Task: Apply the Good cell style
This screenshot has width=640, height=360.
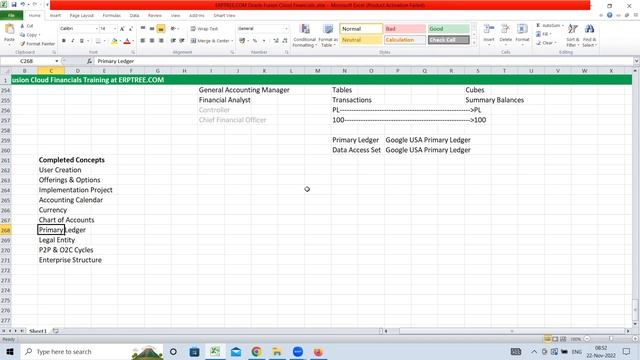Action: 448,29
